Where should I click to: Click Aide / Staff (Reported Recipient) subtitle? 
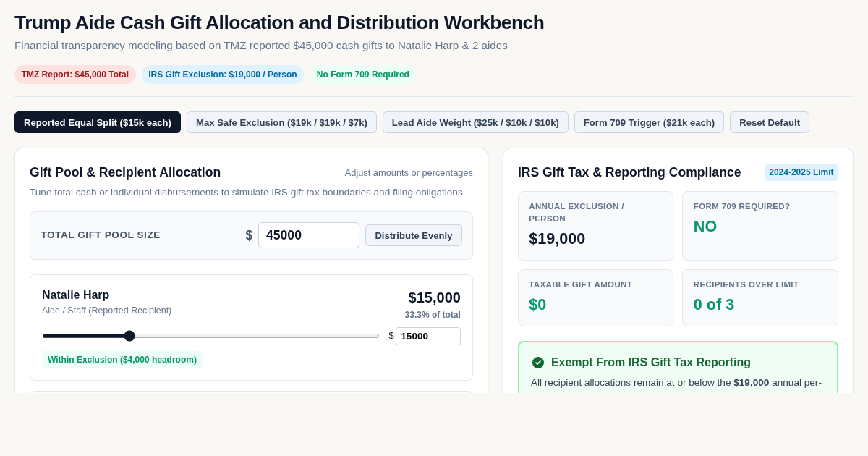[107, 311]
